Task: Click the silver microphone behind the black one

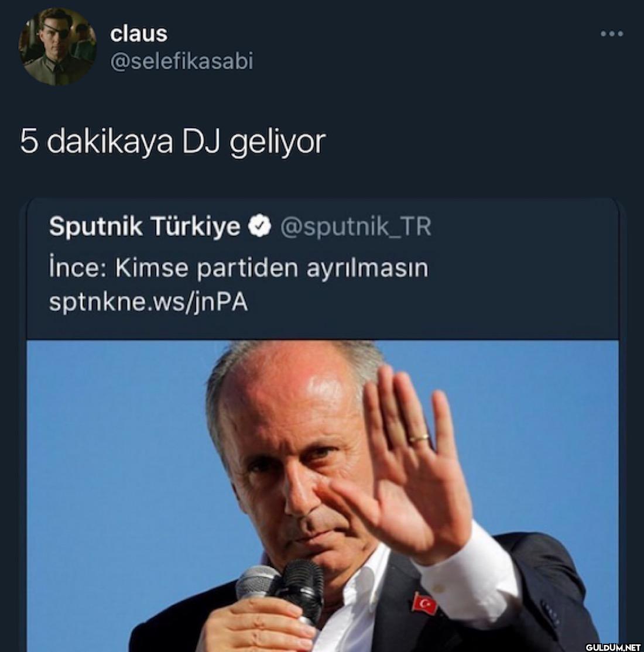Action: point(255,585)
